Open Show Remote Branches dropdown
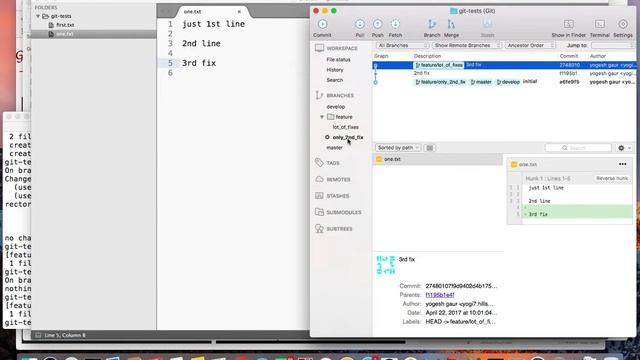 (467, 45)
